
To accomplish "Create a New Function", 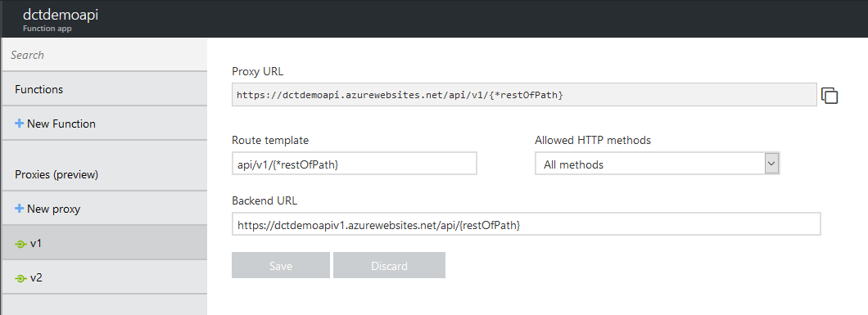I will click(105, 124).
